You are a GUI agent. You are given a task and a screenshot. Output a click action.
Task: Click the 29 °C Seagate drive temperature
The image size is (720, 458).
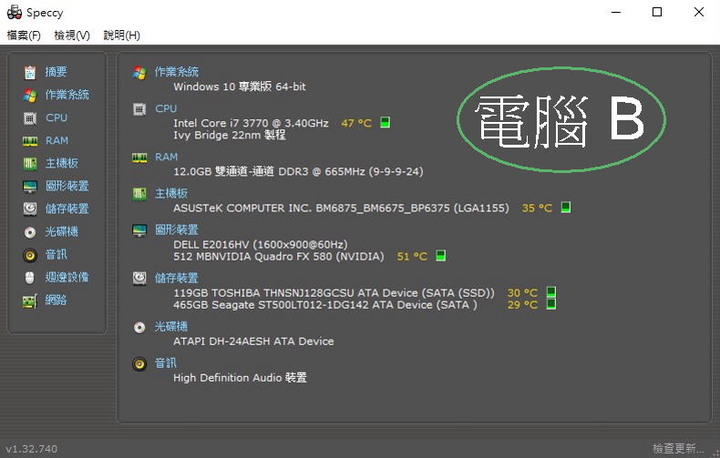tap(523, 305)
